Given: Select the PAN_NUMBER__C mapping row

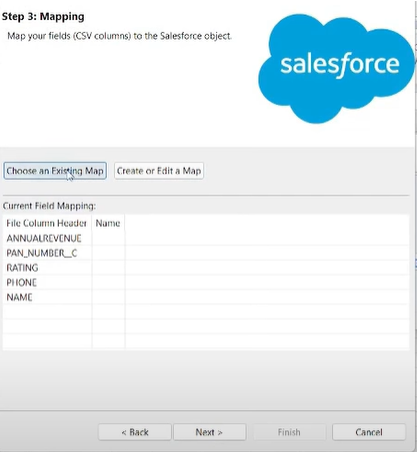Looking at the screenshot, I should (x=206, y=253).
